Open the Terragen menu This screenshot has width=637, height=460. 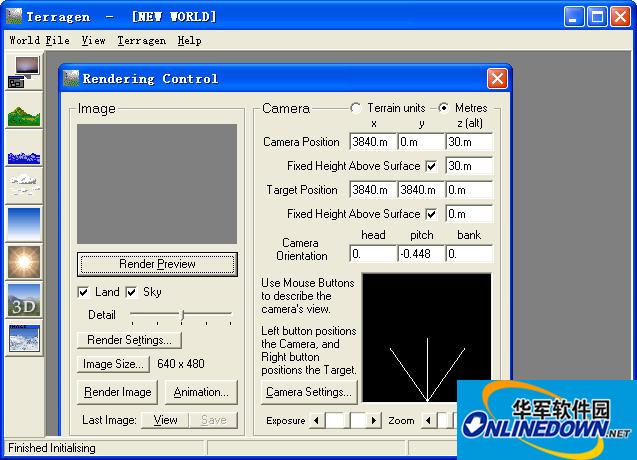click(x=142, y=41)
